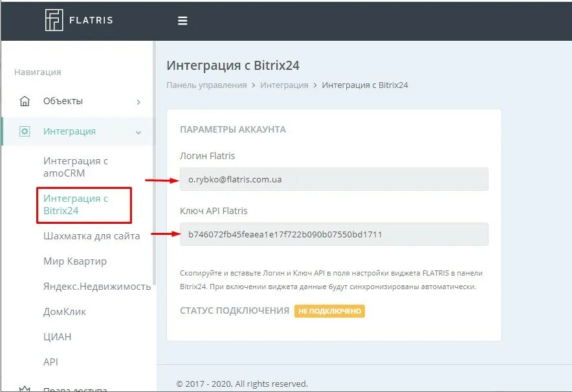Go to Панель управления breadcrumb
Screen dimensions: 572x392
[x=206, y=85]
